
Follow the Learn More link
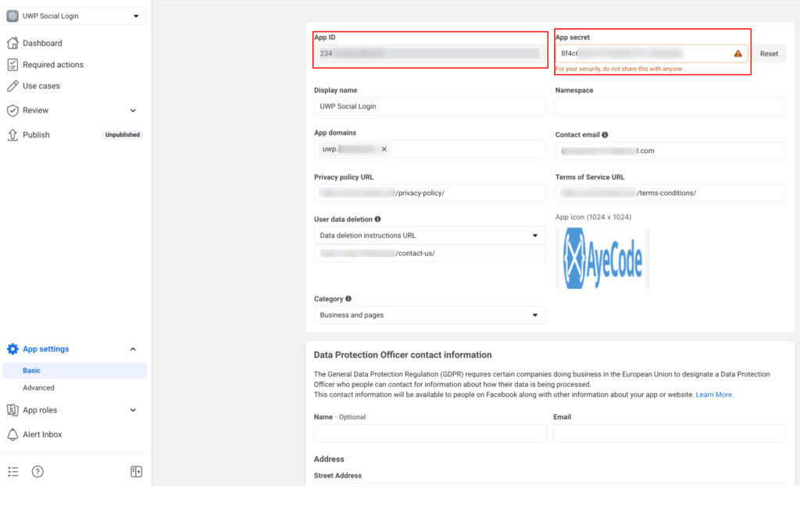[714, 395]
